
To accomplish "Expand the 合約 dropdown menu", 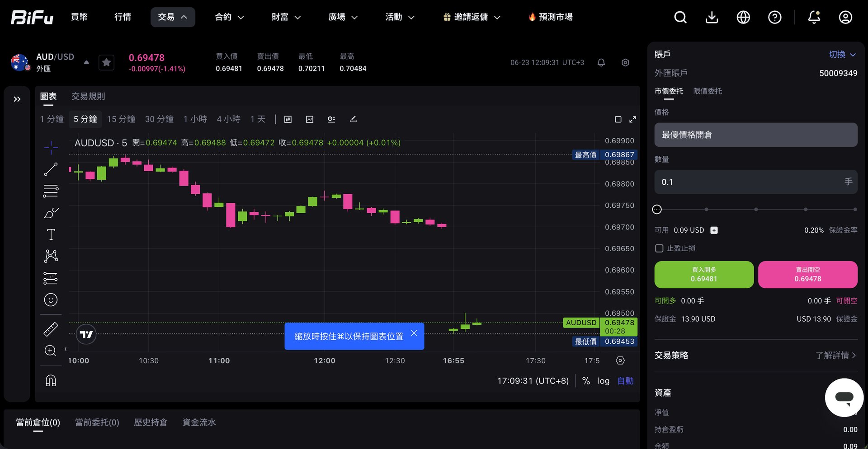I will [x=229, y=17].
